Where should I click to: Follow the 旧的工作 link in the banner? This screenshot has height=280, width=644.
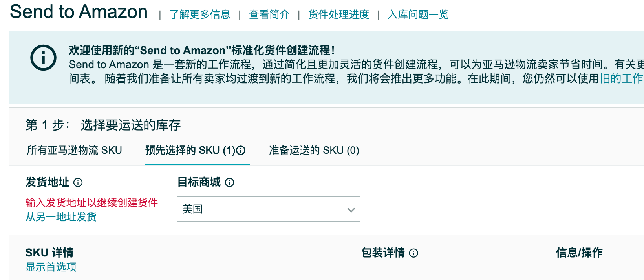pos(623,78)
